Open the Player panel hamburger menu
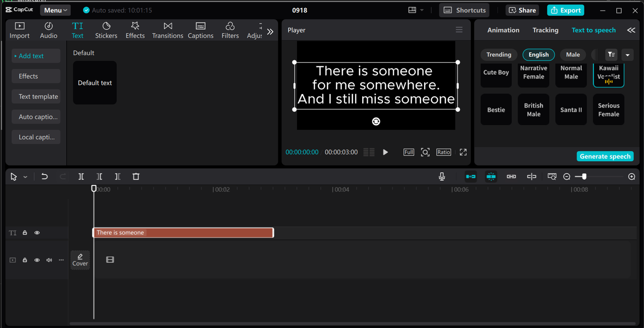 459,30
